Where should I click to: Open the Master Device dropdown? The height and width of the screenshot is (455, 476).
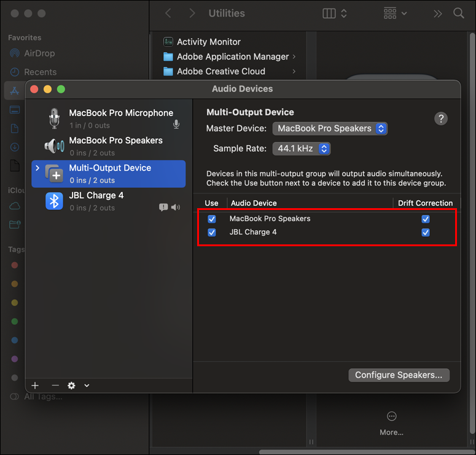(330, 129)
